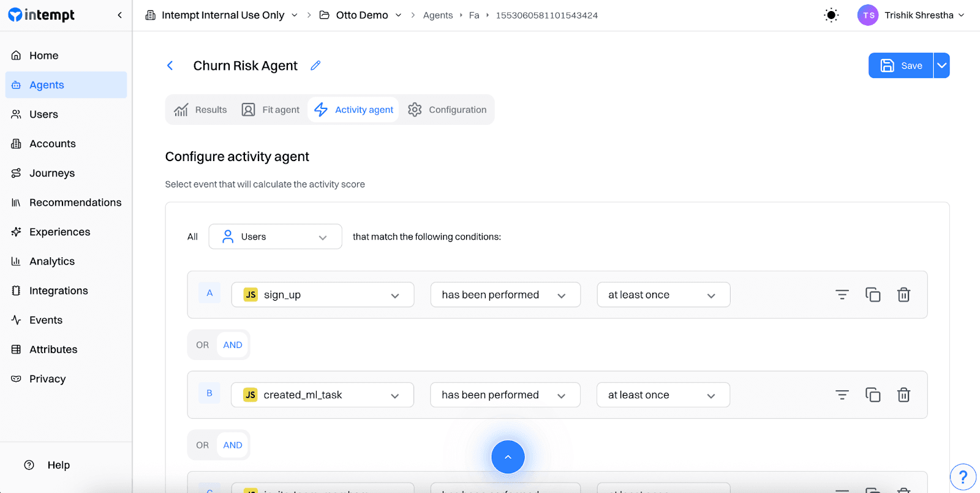Select OR between conditions A and B
The image size is (980, 493).
[203, 345]
